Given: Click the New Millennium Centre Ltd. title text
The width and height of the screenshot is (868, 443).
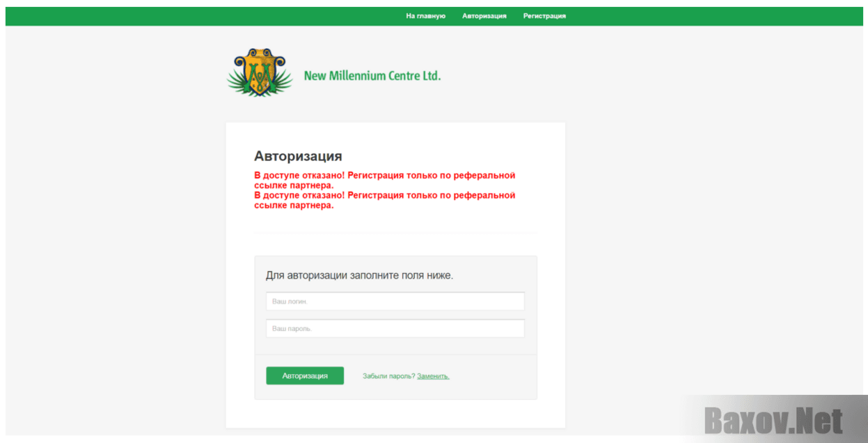Looking at the screenshot, I should (372, 75).
